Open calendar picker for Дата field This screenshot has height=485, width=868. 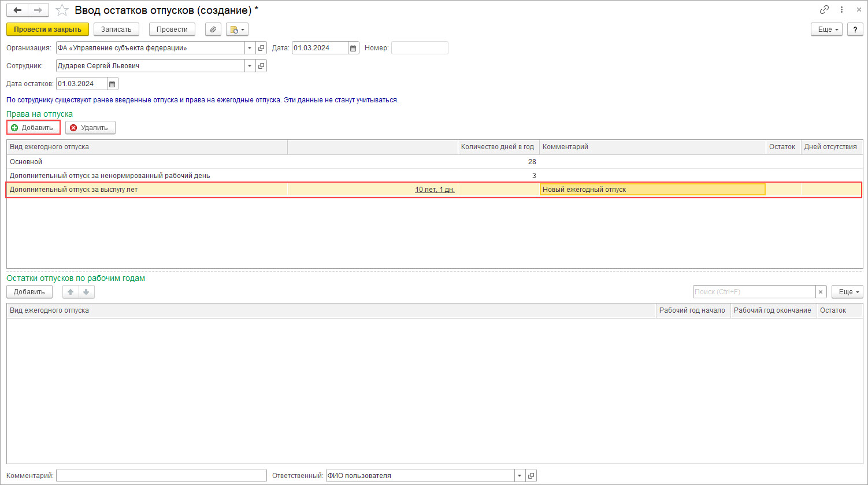coord(354,48)
